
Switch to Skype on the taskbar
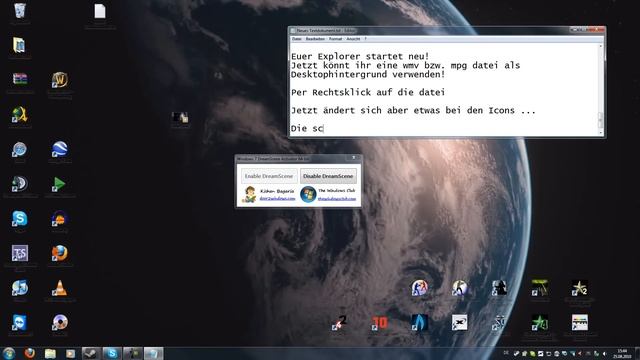click(112, 353)
